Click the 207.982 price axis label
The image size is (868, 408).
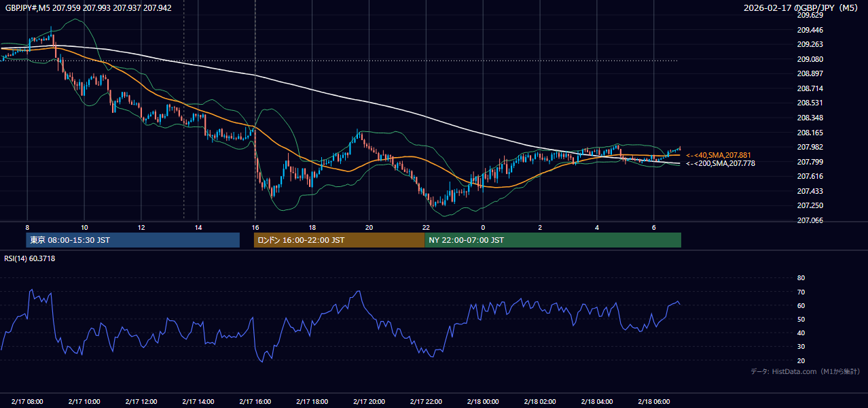pos(810,147)
